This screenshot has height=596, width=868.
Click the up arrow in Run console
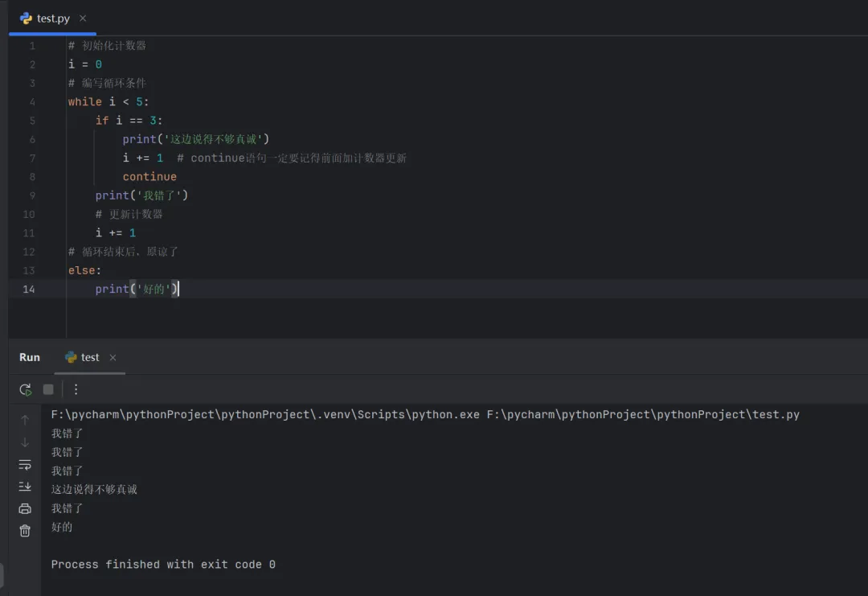pyautogui.click(x=25, y=420)
